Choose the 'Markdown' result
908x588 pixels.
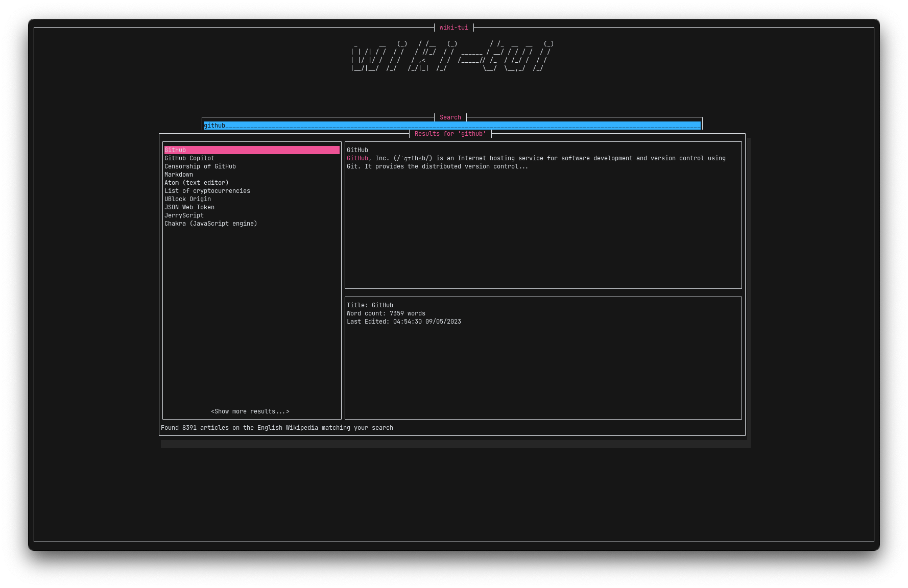[179, 175]
